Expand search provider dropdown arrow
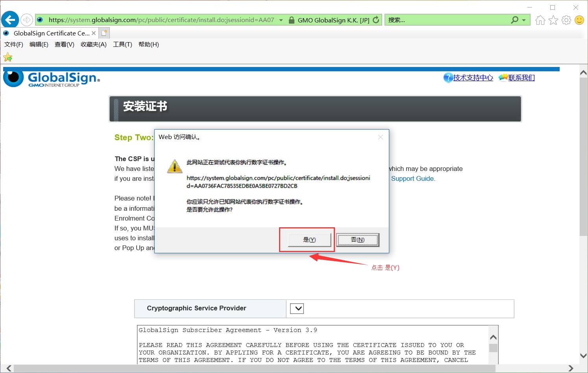This screenshot has height=373, width=588. pyautogui.click(x=524, y=20)
